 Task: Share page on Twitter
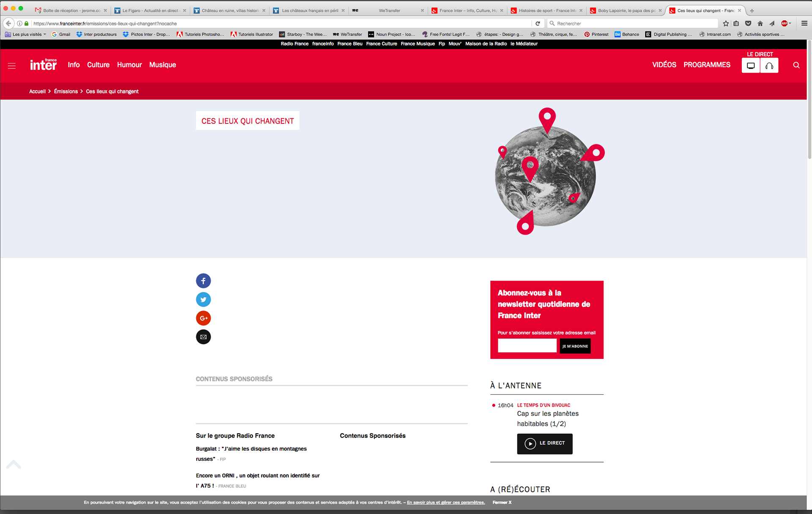coord(203,299)
